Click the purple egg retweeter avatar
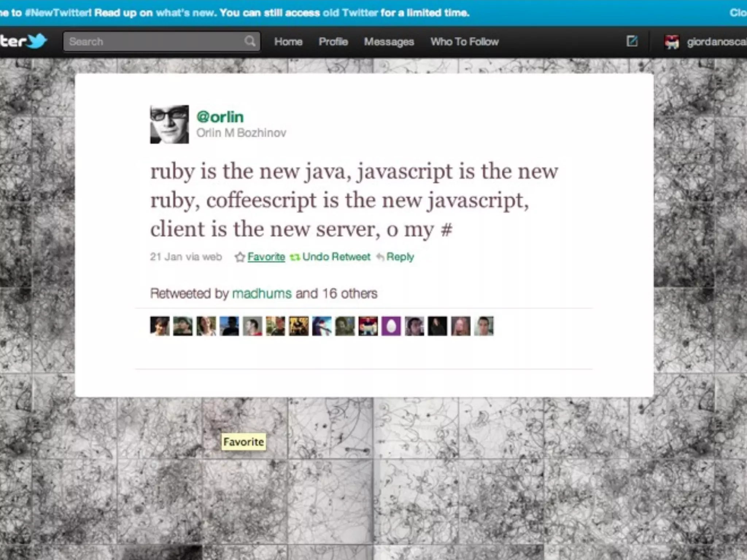Screen dimensions: 747x560 391,326
